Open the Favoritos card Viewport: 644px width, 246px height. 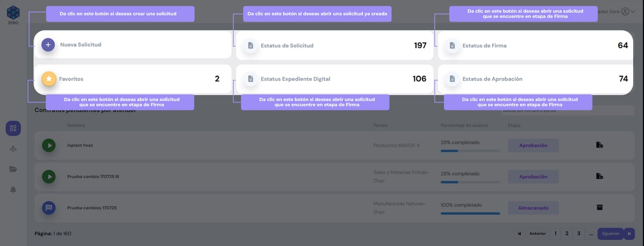pos(133,79)
